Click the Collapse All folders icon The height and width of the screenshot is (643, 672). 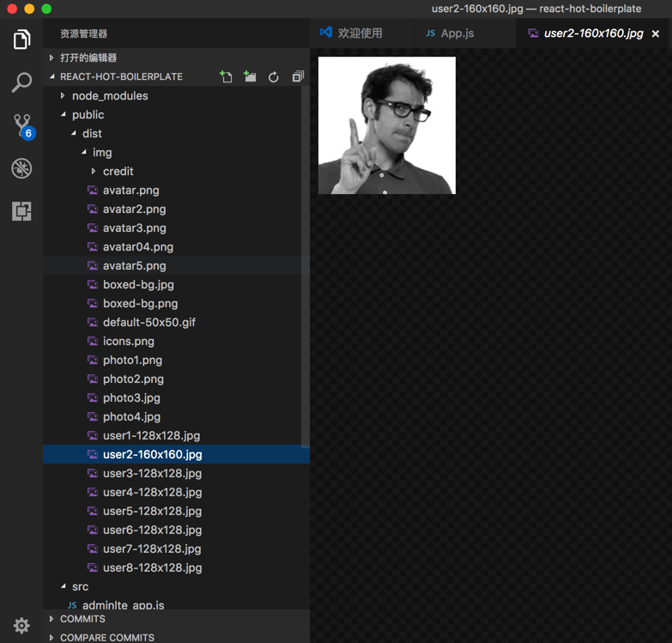tap(298, 76)
